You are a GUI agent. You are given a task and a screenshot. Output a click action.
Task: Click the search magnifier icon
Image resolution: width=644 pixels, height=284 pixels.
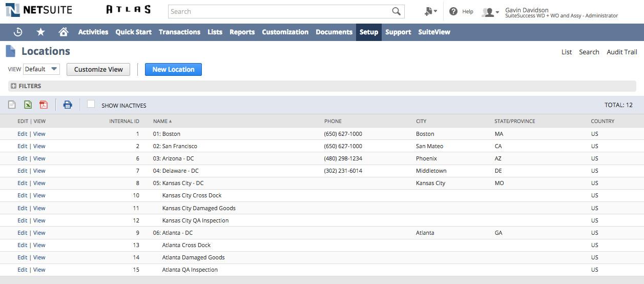(396, 11)
